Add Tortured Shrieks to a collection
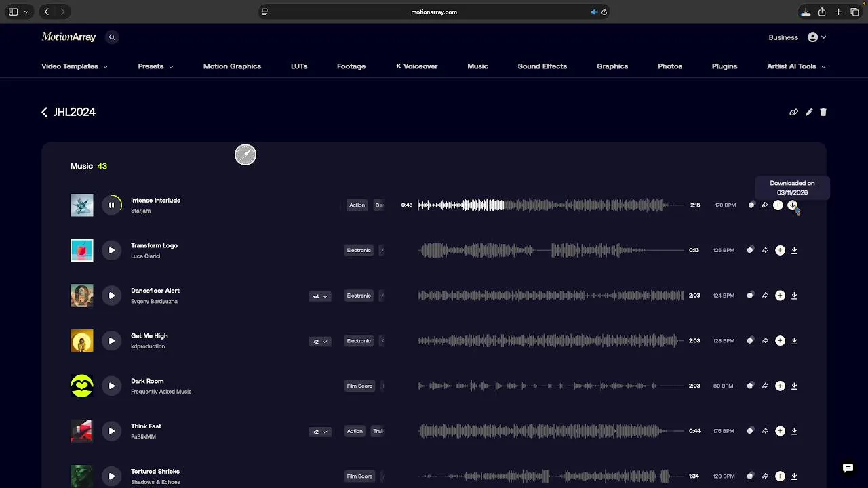This screenshot has height=488, width=868. click(780, 476)
